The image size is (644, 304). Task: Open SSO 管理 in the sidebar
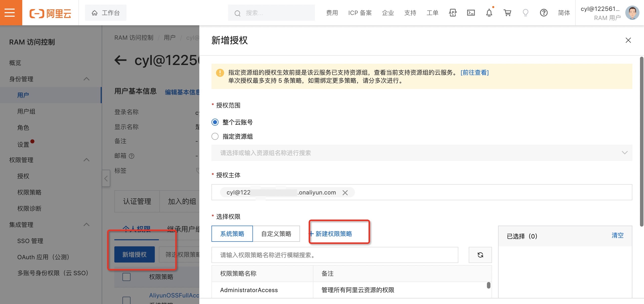coord(30,241)
